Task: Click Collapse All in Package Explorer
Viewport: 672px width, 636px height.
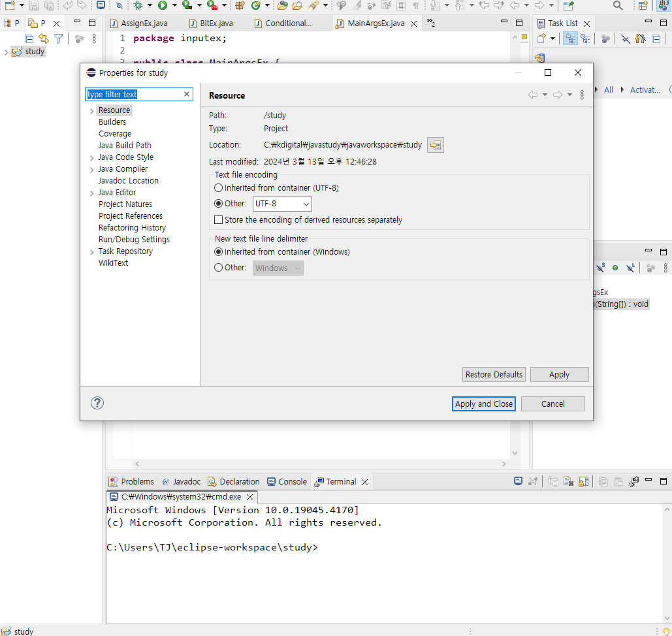Action: tap(29, 39)
